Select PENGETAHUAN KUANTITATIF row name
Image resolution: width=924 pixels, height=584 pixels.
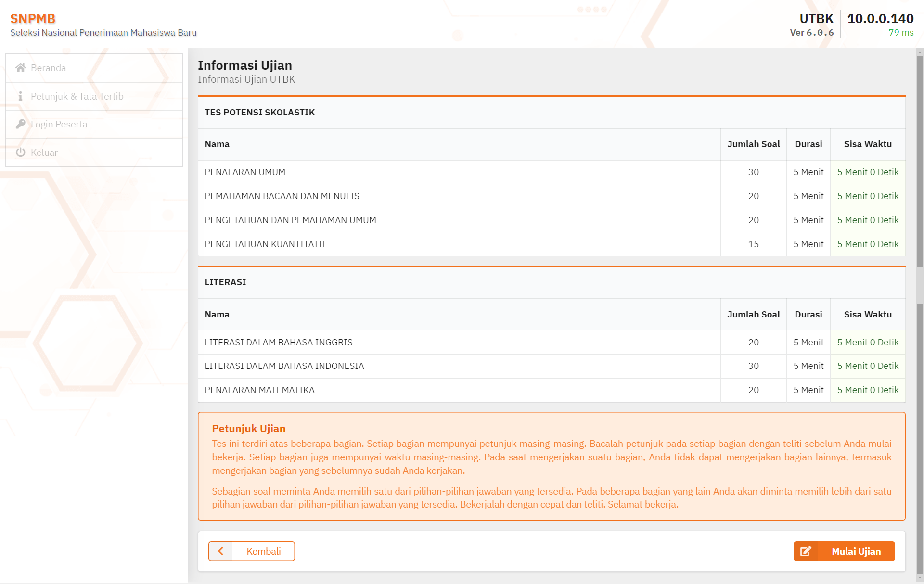(x=266, y=244)
